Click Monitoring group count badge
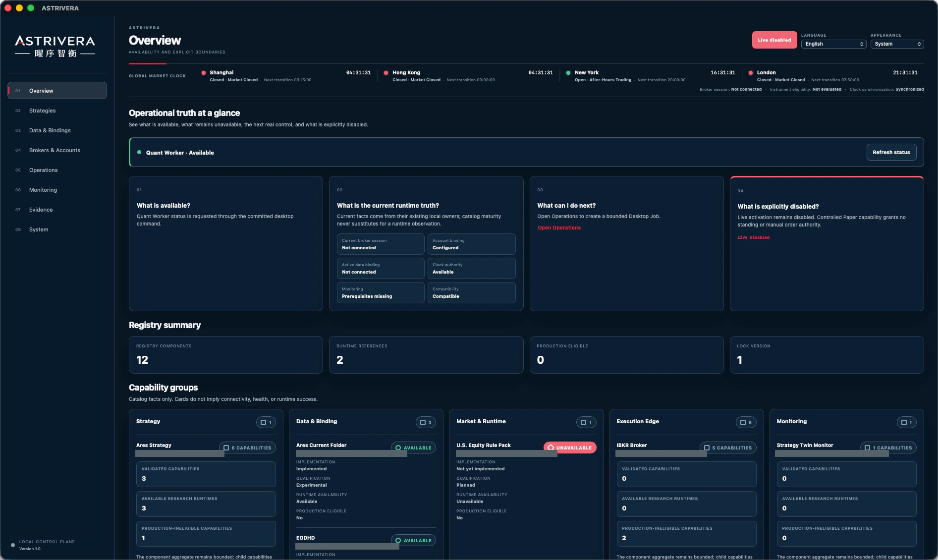Image resolution: width=938 pixels, height=560 pixels. [x=907, y=422]
